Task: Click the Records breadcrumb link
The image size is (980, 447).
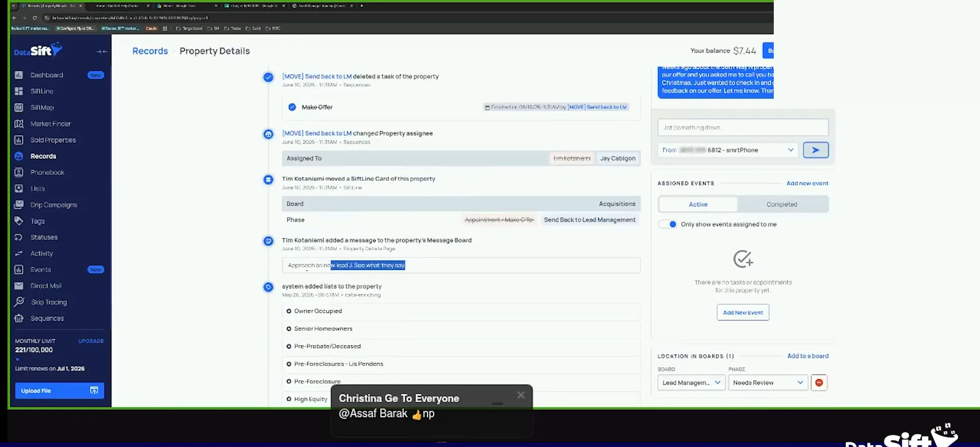Action: (150, 51)
